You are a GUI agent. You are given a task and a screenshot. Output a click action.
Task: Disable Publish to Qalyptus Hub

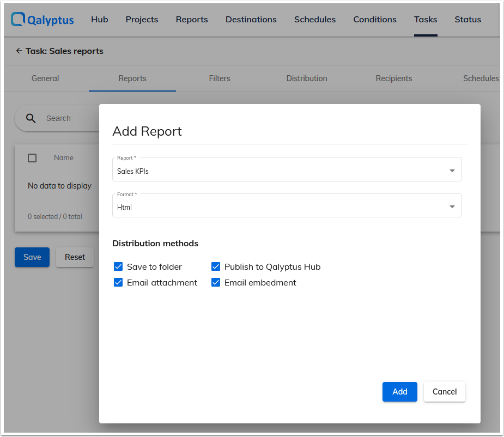tap(216, 266)
